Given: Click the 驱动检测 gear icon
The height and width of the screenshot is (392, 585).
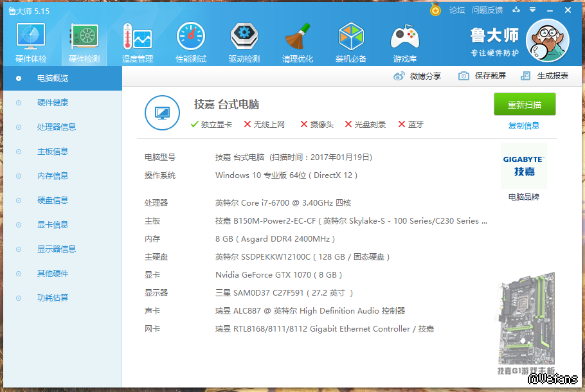Looking at the screenshot, I should (244, 39).
